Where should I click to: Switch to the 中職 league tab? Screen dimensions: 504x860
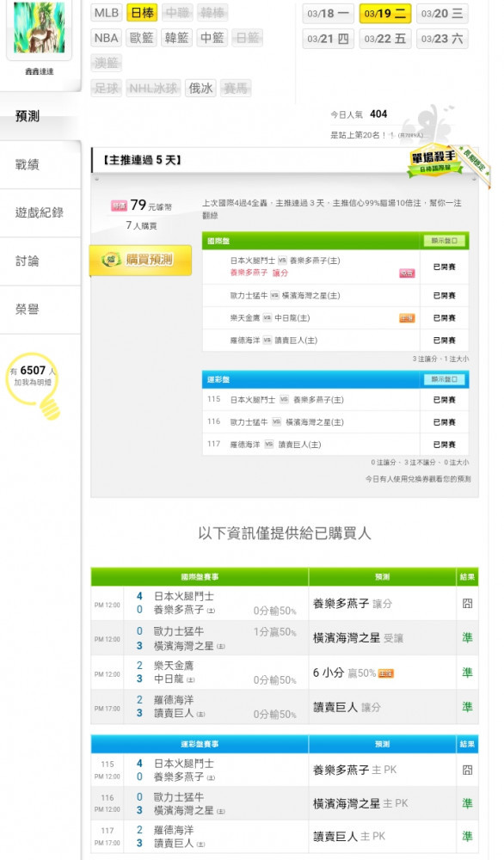pos(177,13)
